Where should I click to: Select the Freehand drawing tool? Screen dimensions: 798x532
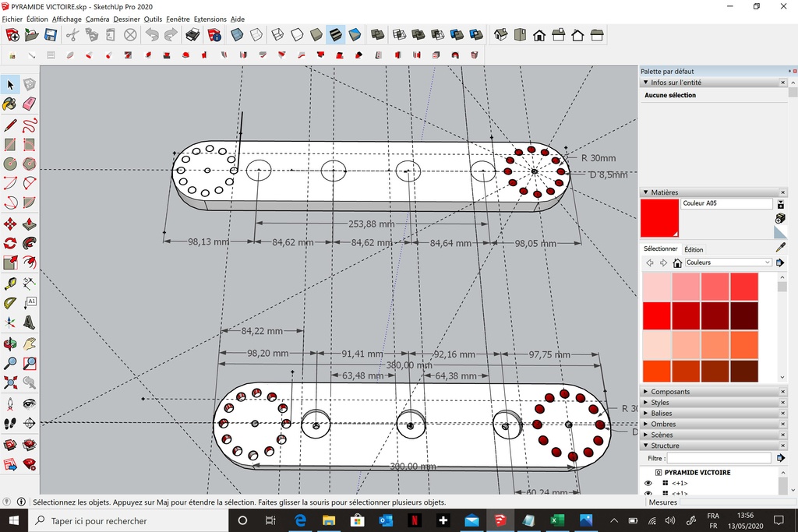(x=30, y=125)
